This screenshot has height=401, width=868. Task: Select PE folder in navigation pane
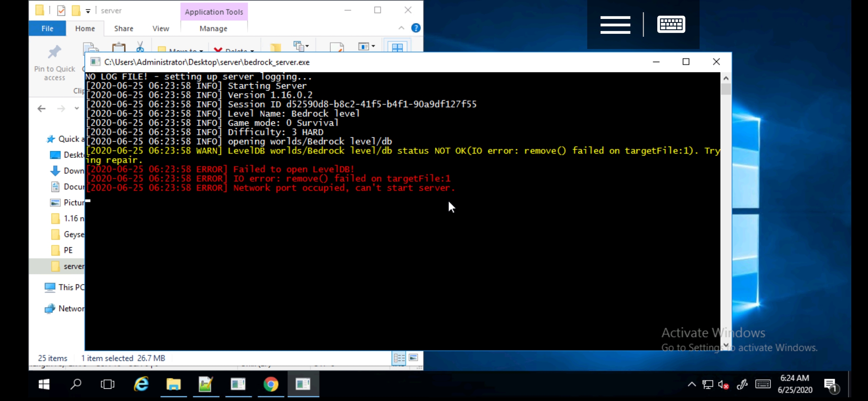[x=68, y=250]
